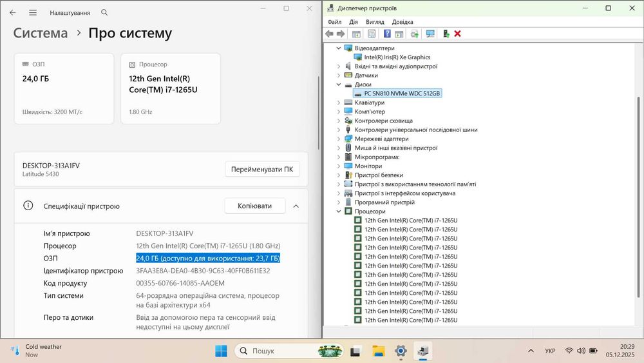This screenshot has height=363, width=644.
Task: Click the Процесор i7-1265U card
Action: coord(171,88)
